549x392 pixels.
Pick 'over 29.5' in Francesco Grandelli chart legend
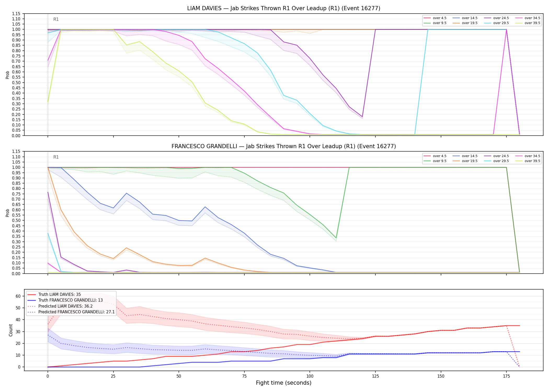coord(496,161)
